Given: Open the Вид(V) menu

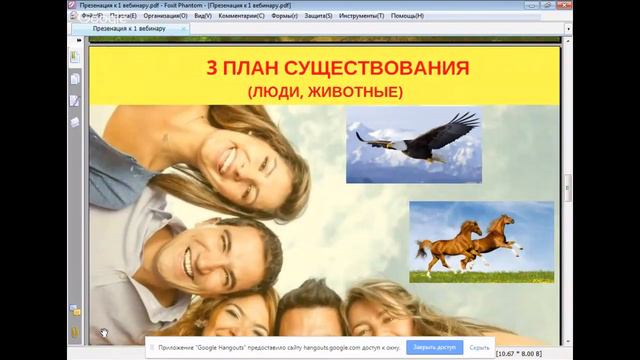Looking at the screenshot, I should click(203, 16).
